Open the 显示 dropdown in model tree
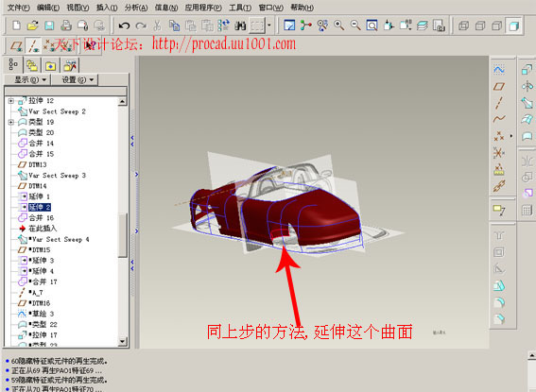This screenshot has width=536, height=392. [29, 80]
